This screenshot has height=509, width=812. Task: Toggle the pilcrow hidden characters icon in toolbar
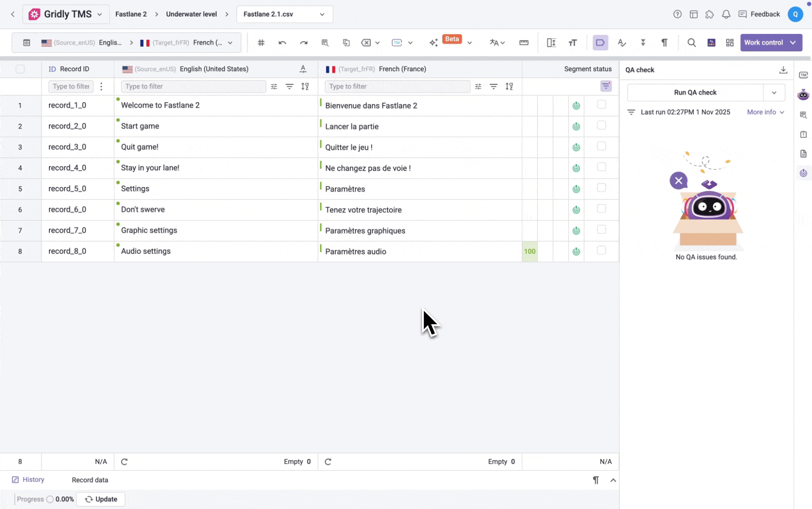[x=664, y=43]
